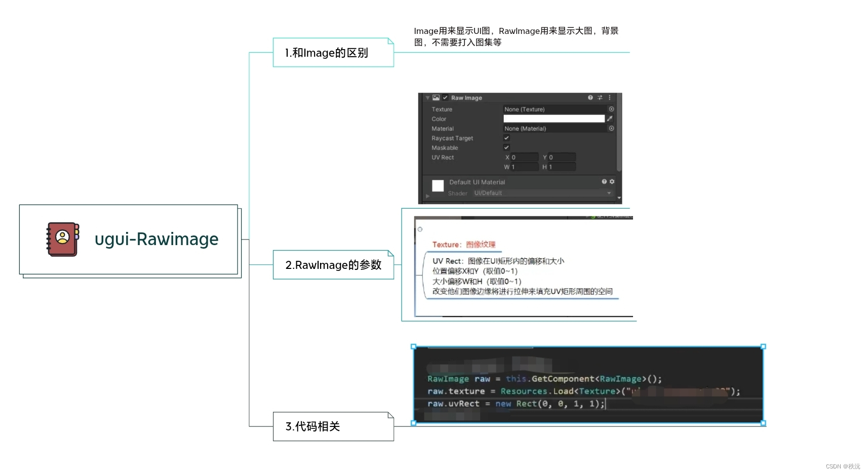Click the Raycast Target property label
Screen dimensions: 868x474
(452, 138)
